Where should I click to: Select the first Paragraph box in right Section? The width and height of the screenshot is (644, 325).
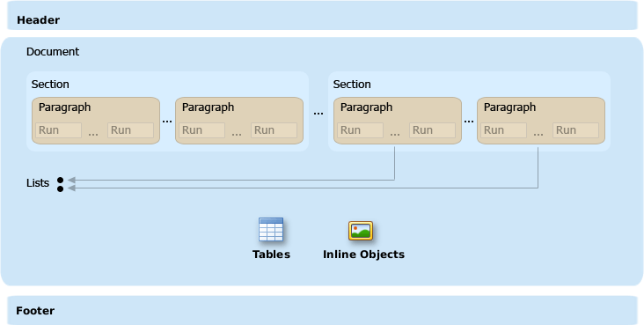(x=397, y=121)
